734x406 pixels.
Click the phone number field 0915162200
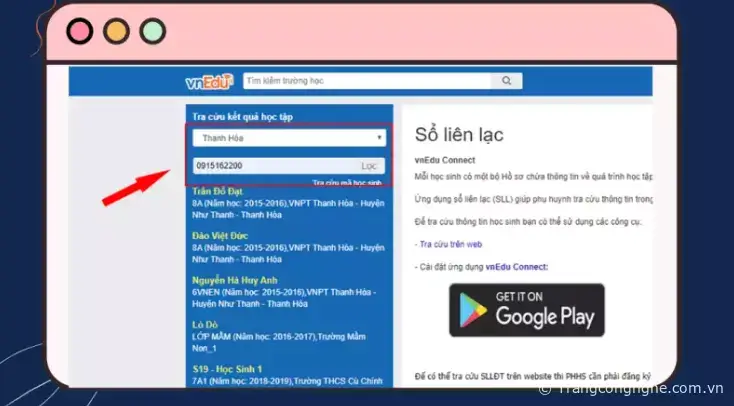click(x=272, y=165)
